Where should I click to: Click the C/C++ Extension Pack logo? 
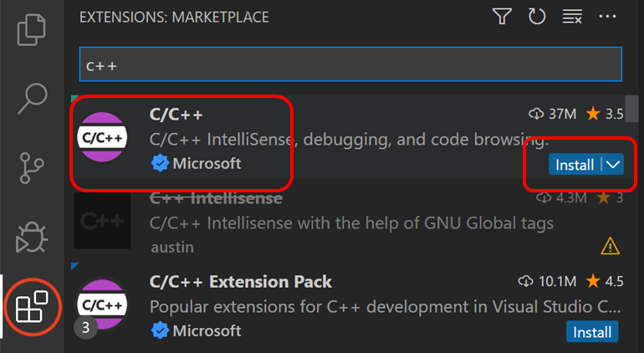pyautogui.click(x=102, y=304)
